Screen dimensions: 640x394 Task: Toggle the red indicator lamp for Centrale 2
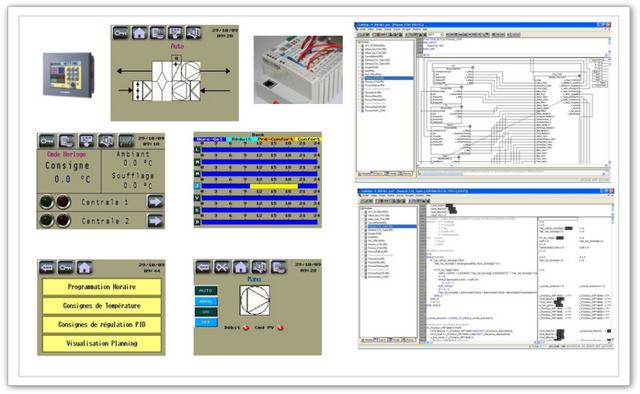(63, 221)
